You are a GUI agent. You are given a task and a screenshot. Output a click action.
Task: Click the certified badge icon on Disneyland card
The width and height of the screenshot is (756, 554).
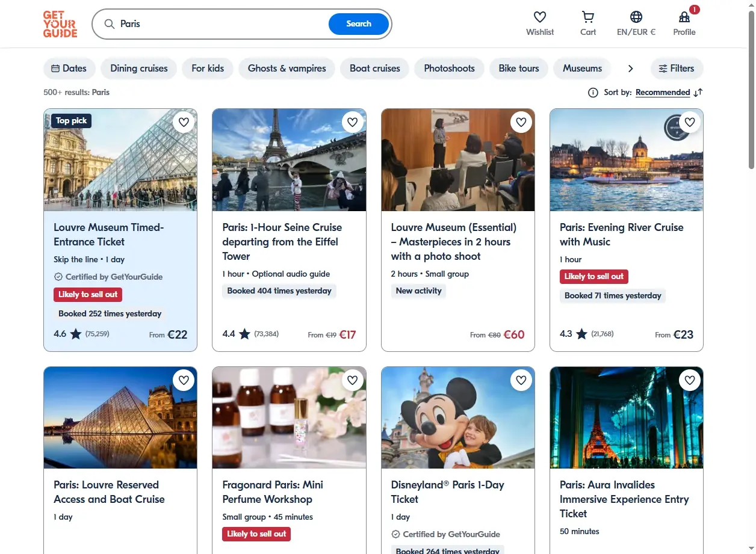point(395,534)
